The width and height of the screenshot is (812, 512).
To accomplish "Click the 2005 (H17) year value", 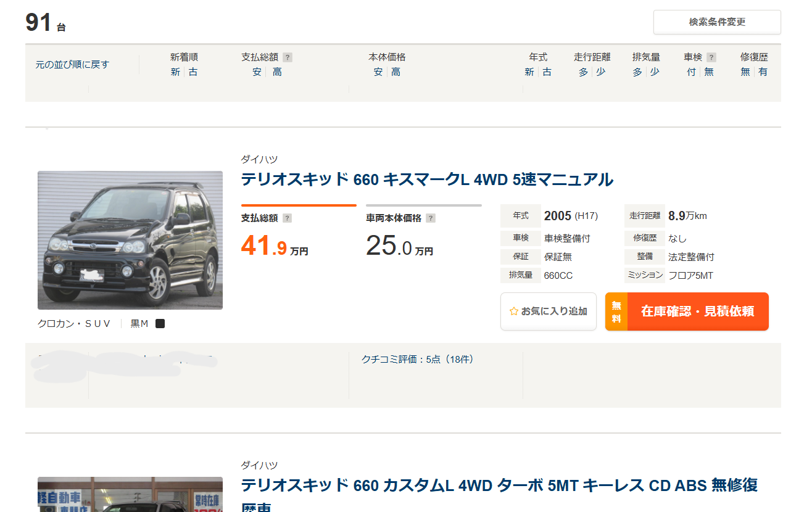I will point(571,216).
